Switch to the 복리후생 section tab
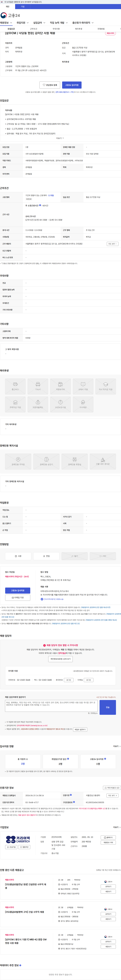 [79, 29]
